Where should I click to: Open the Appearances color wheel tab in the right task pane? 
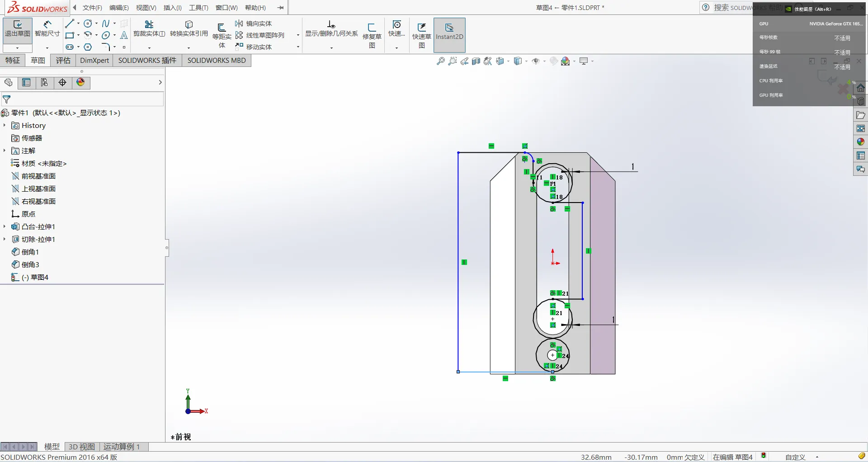coord(860,142)
